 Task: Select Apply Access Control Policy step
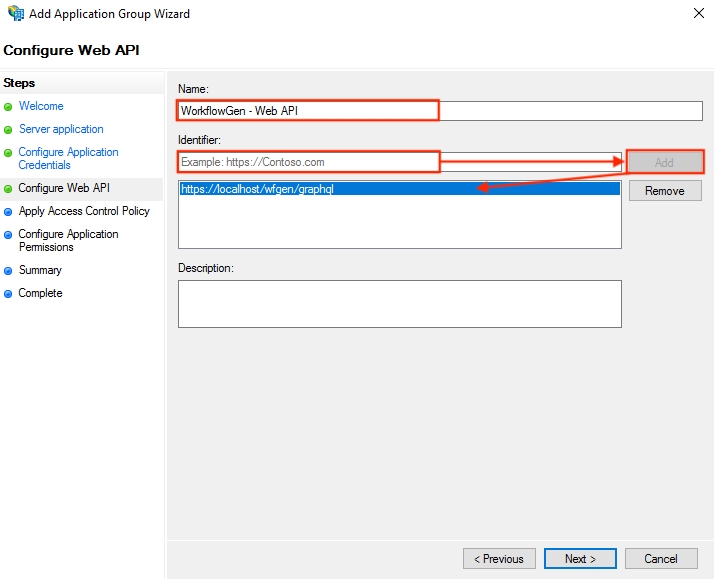(84, 211)
